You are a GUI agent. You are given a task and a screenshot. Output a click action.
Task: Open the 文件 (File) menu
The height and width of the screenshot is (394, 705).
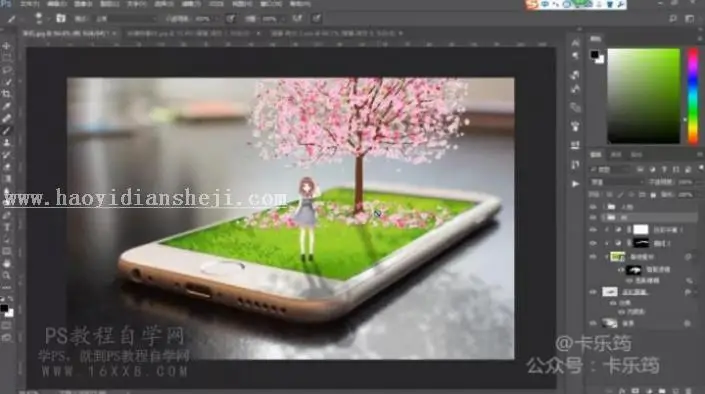pyautogui.click(x=30, y=4)
